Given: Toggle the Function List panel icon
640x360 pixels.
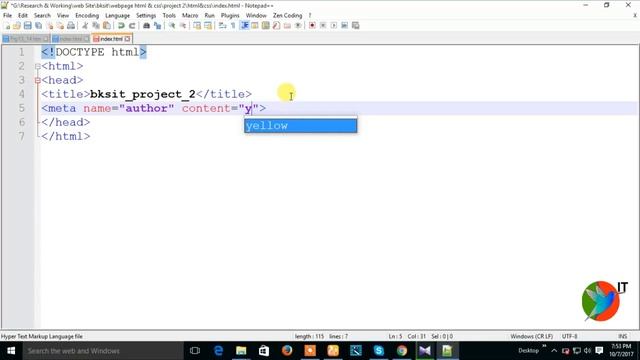Looking at the screenshot, I should tap(276, 25).
